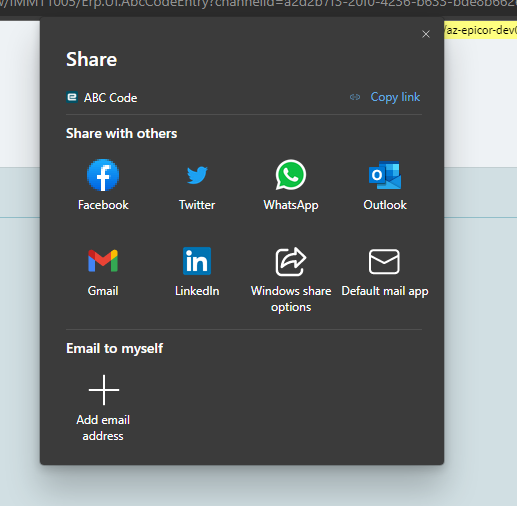Click the Facebook label text
The width and height of the screenshot is (517, 506).
[x=103, y=205]
